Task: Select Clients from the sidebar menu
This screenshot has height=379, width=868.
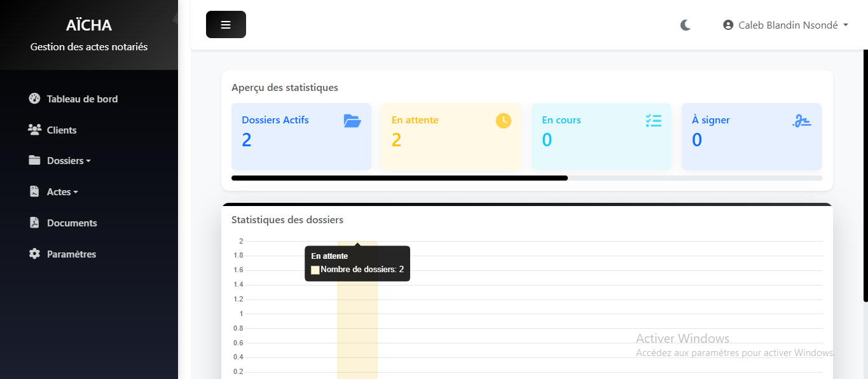Action: (60, 129)
